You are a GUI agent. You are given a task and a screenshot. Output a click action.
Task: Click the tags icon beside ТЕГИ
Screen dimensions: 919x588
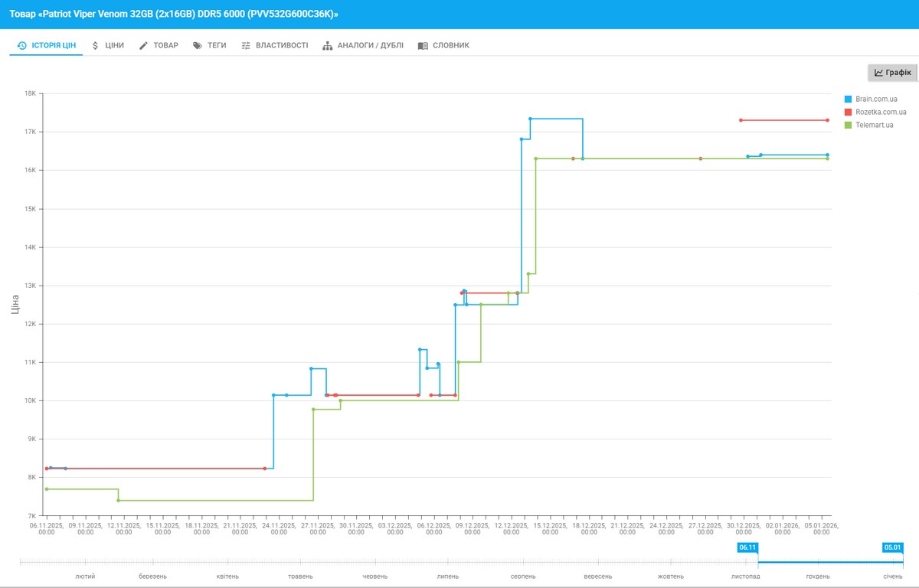[x=198, y=45]
